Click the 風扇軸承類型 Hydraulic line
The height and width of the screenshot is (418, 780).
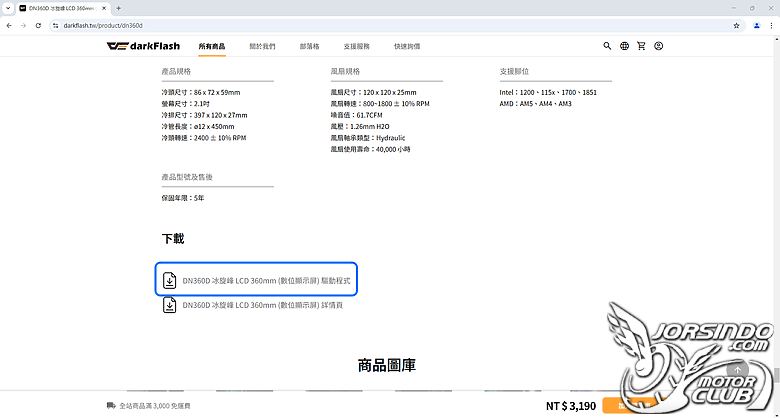coord(368,138)
